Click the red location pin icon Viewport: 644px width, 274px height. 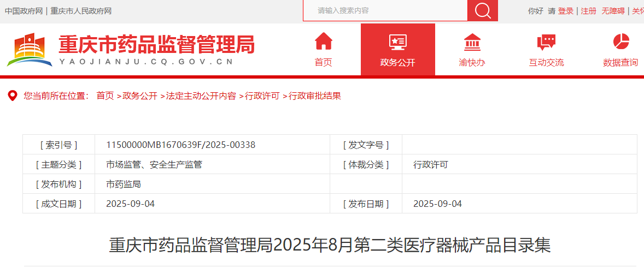click(x=12, y=96)
